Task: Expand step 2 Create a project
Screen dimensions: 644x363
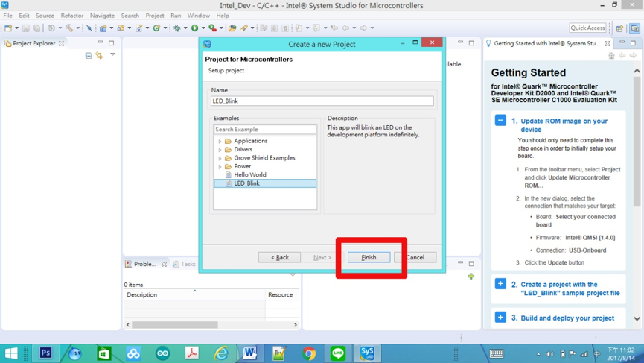Action: [500, 284]
